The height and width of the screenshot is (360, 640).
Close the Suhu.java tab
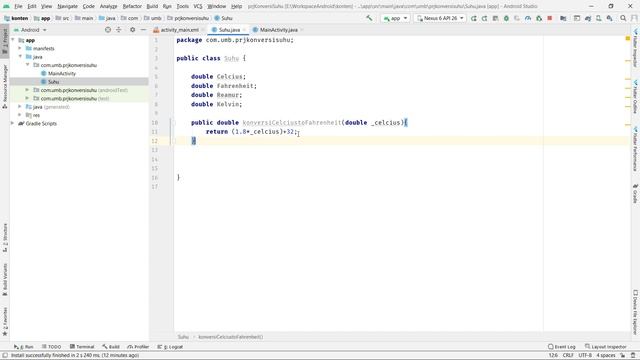[x=244, y=30]
